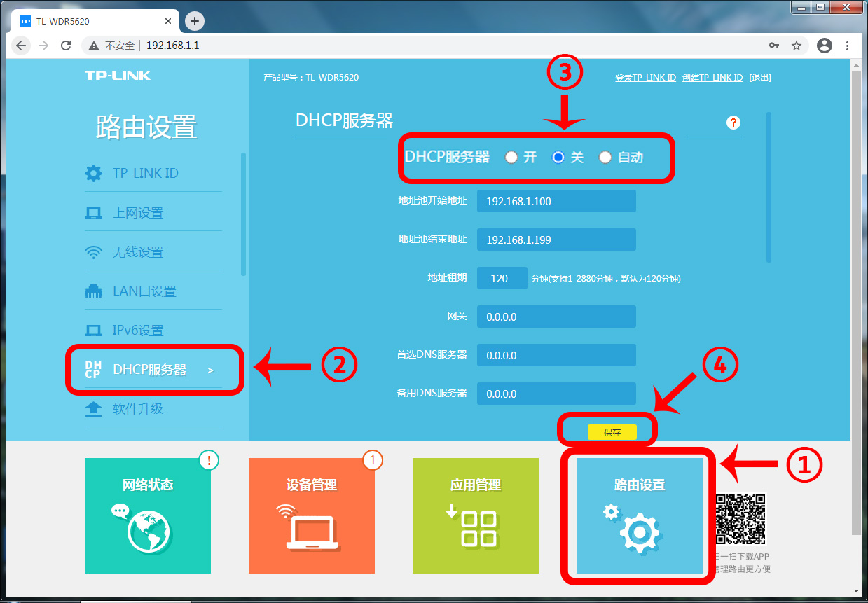
Task: Open the 网络状态 tile
Action: click(148, 515)
